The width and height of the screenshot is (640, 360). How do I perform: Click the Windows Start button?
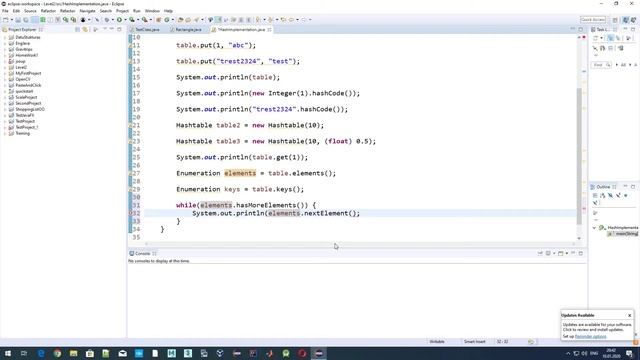click(7, 353)
